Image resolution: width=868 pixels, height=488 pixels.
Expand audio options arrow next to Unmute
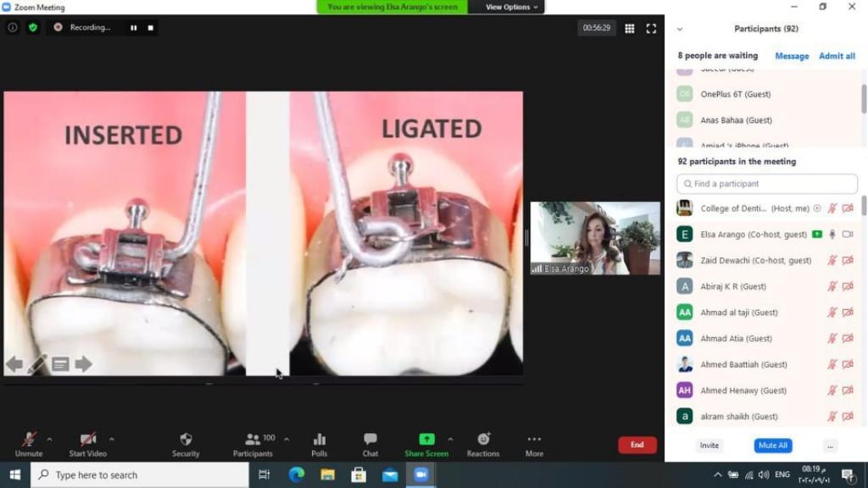[x=49, y=439]
